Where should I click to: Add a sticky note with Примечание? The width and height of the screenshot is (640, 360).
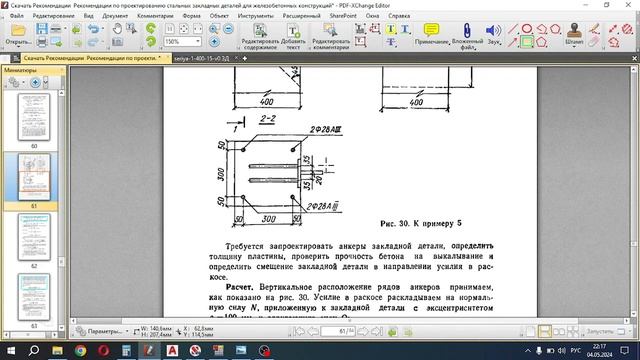(x=431, y=34)
